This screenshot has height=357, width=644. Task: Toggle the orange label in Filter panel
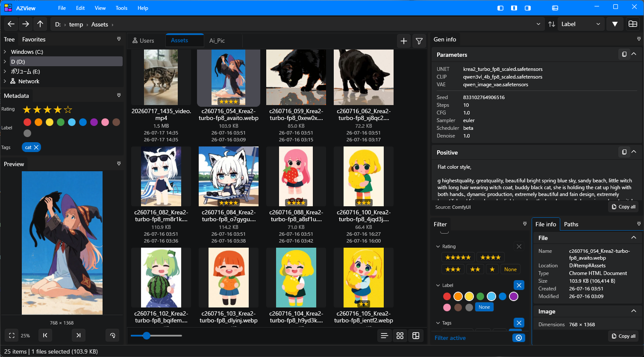point(458,296)
